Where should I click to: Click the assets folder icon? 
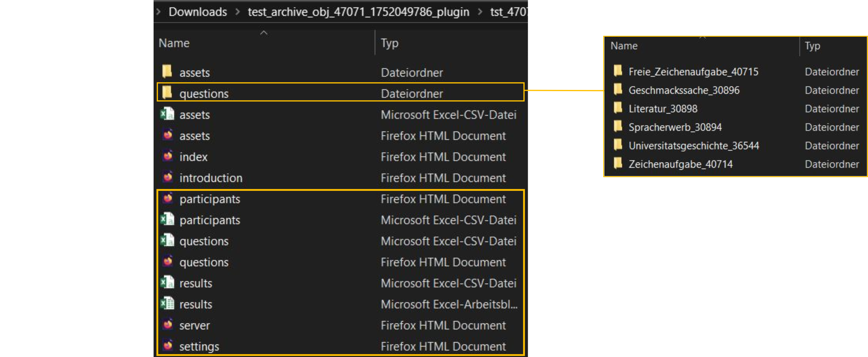(167, 72)
